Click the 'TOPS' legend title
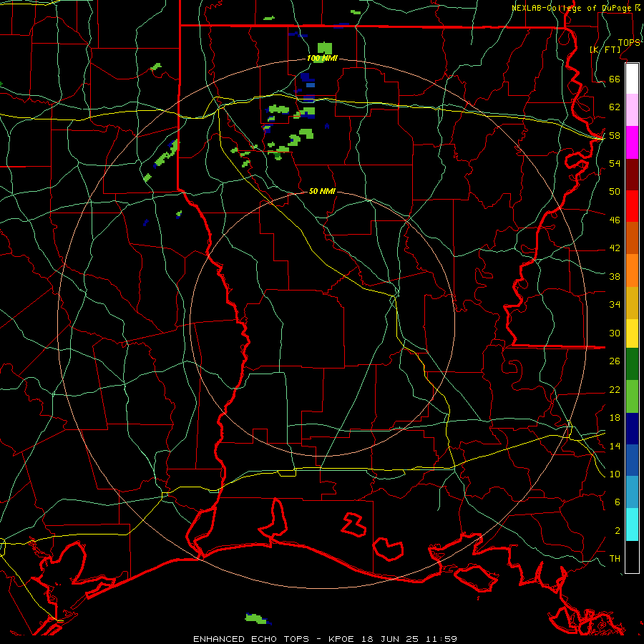The width and height of the screenshot is (644, 644). [629, 43]
